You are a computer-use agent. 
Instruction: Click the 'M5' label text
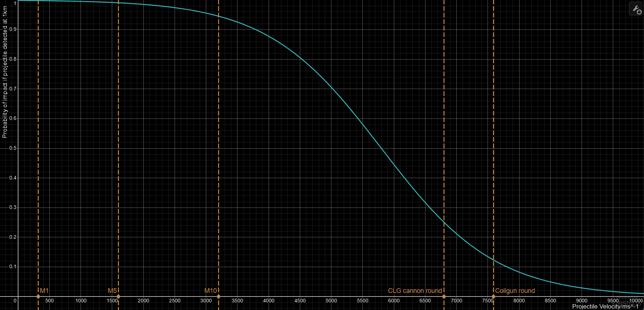tap(112, 291)
